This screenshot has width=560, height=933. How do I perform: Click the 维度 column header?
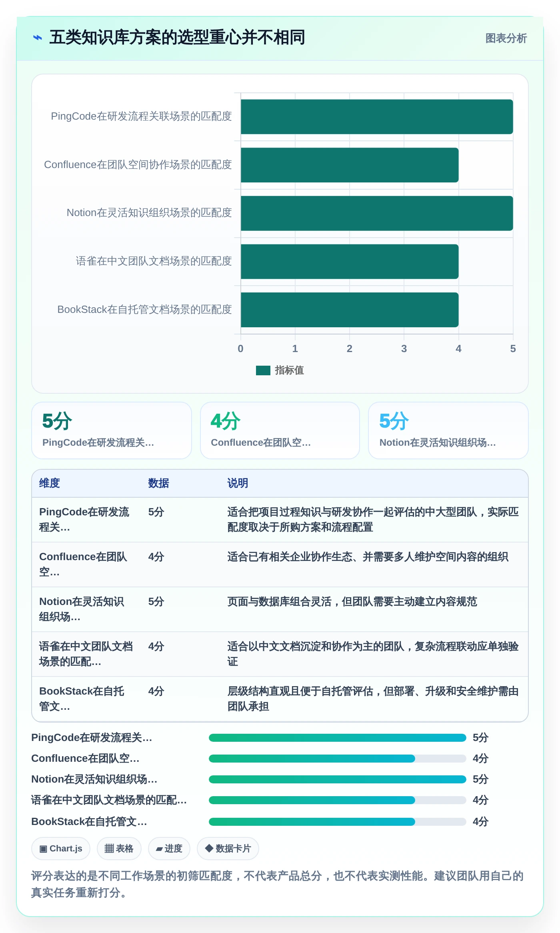pyautogui.click(x=50, y=483)
